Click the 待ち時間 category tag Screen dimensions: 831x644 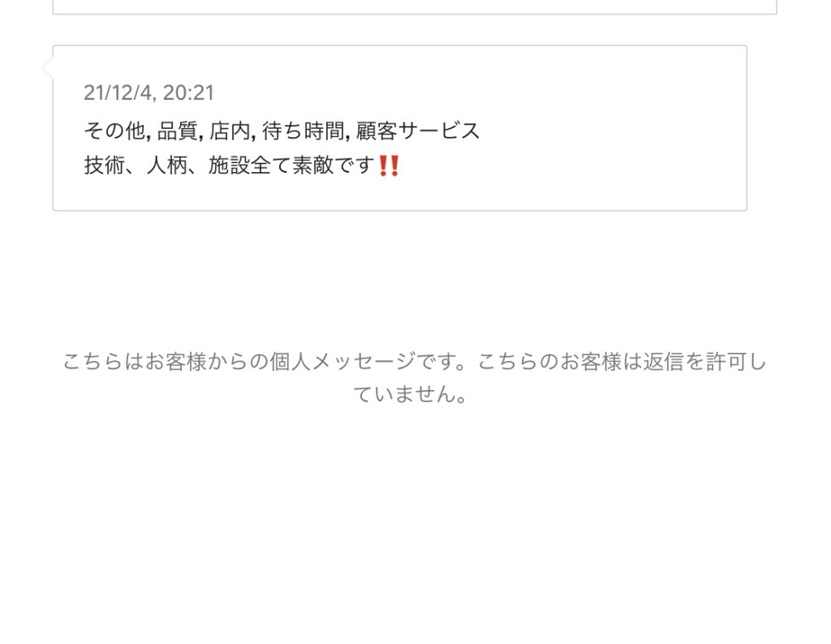click(x=304, y=131)
